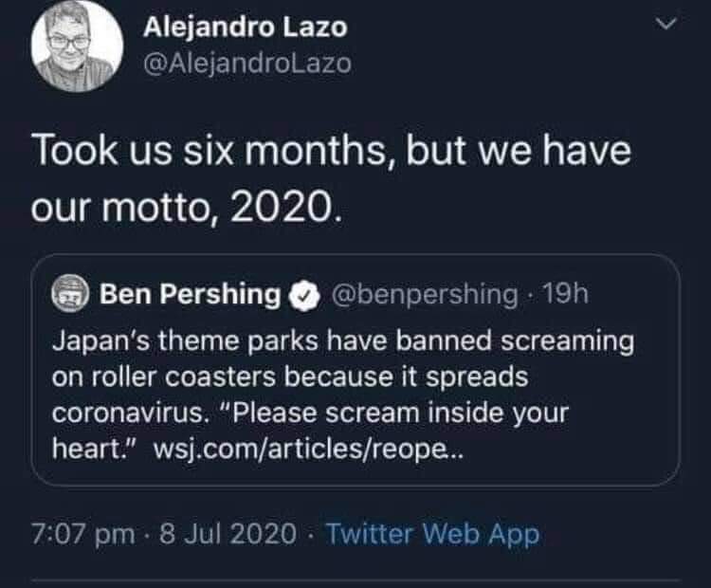Screen dimensions: 711x588
Task: Open Alejandro Lazo's profile avatar
Action: 77,46
